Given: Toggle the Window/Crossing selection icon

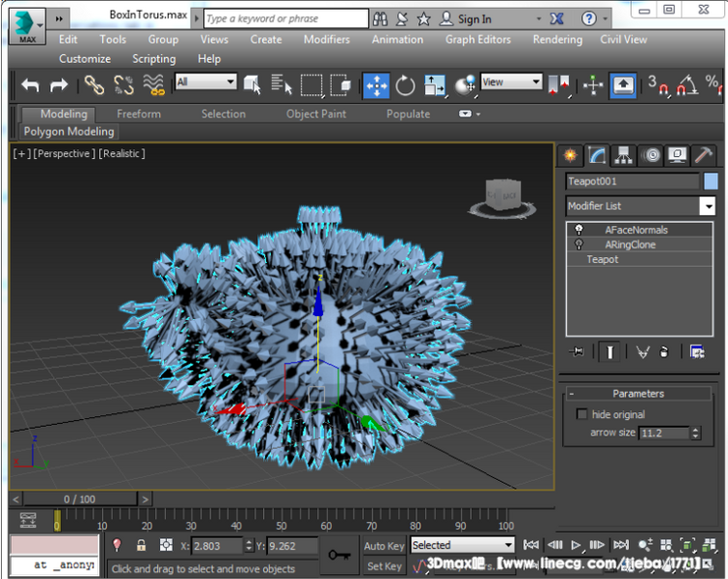Looking at the screenshot, I should click(x=341, y=85).
